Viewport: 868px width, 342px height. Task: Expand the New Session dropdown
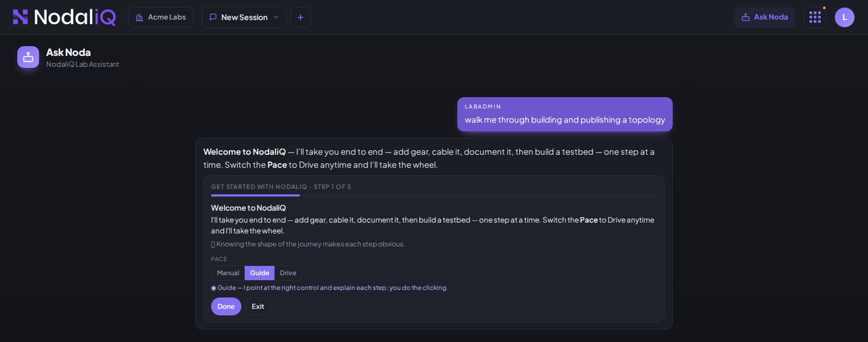244,17
